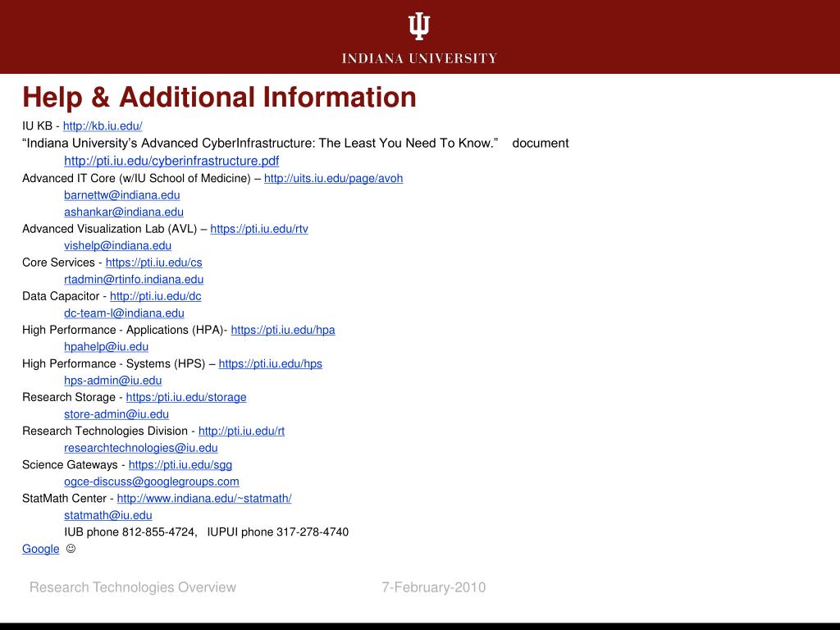Click the IUB phone 812-855-4724 text
The height and width of the screenshot is (630, 840).
[130, 532]
